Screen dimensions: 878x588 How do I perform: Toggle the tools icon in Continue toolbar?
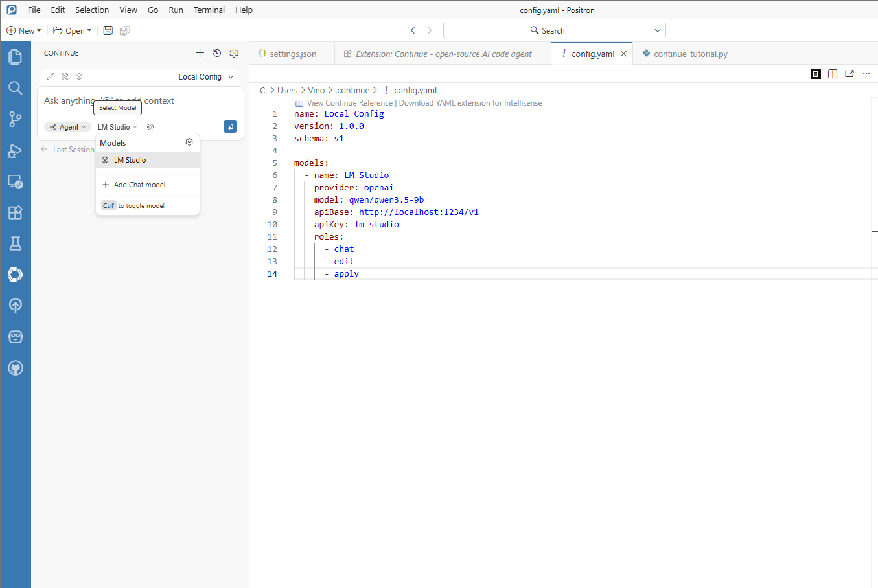pos(65,76)
